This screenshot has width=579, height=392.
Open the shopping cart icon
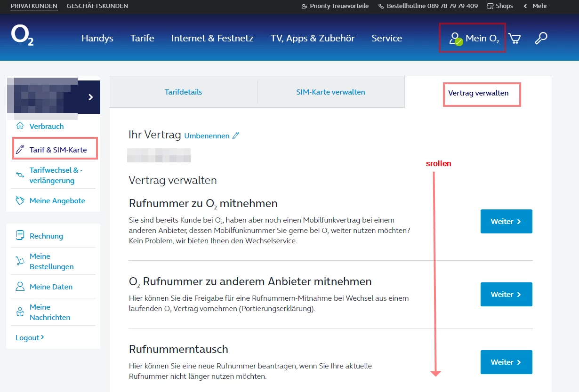(515, 39)
